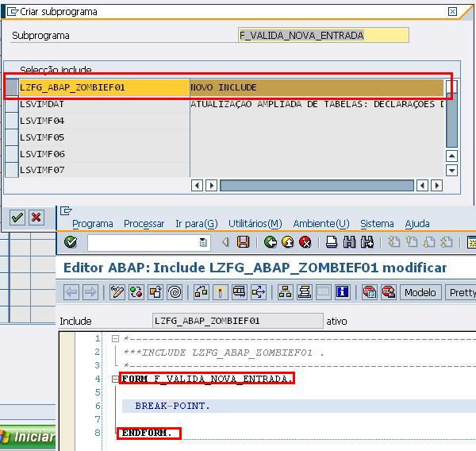This screenshot has height=451, width=476.
Task: Click the Modelo button
Action: 420,292
